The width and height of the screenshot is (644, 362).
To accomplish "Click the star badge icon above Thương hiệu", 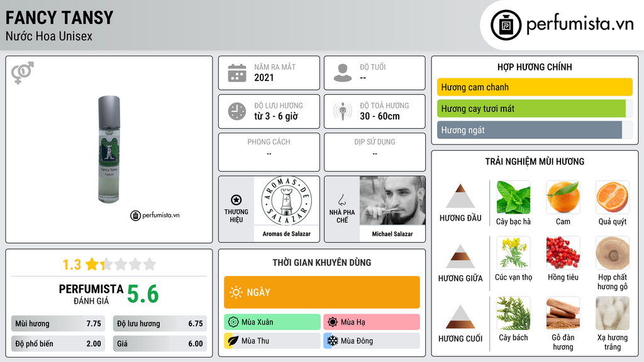I will point(236,200).
